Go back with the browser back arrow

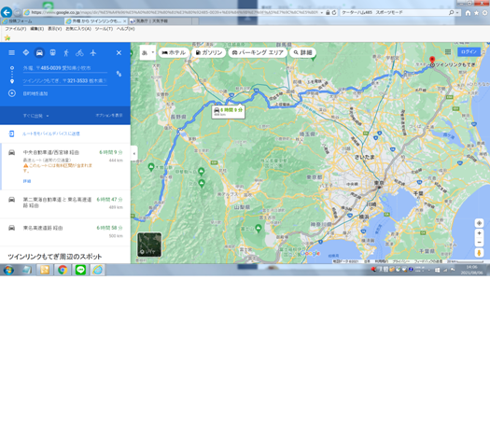pyautogui.click(x=7, y=12)
